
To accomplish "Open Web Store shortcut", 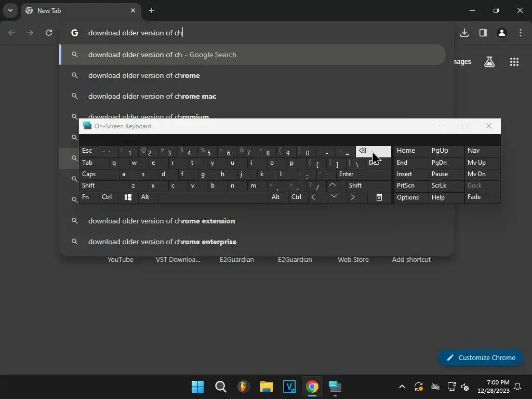I will click(353, 260).
